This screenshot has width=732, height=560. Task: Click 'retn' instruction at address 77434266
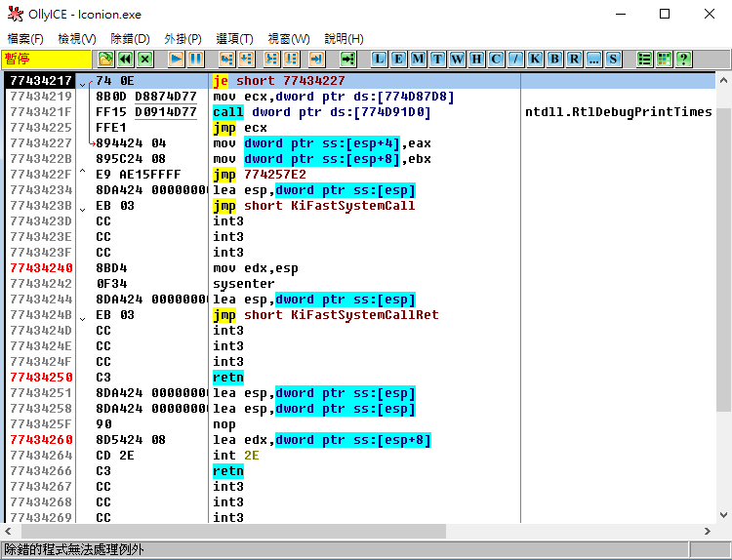tap(228, 471)
